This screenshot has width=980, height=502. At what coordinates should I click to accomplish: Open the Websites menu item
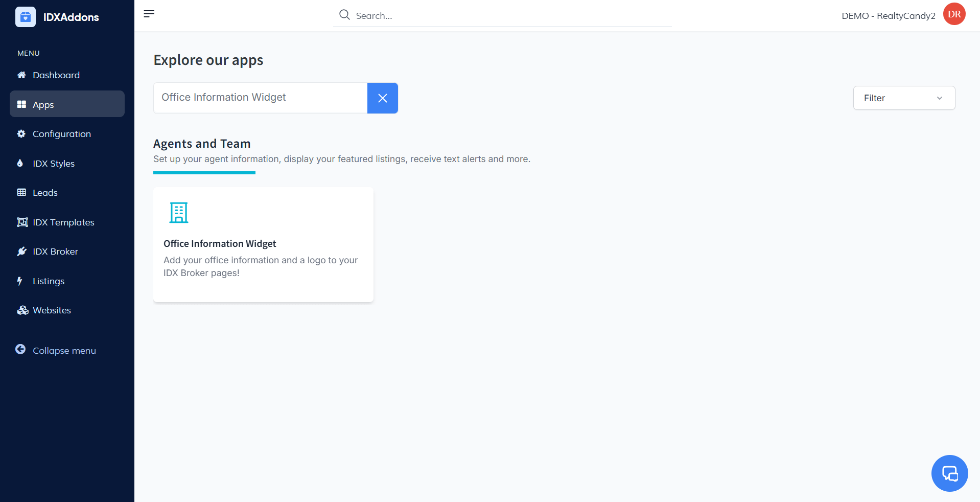[x=52, y=310]
